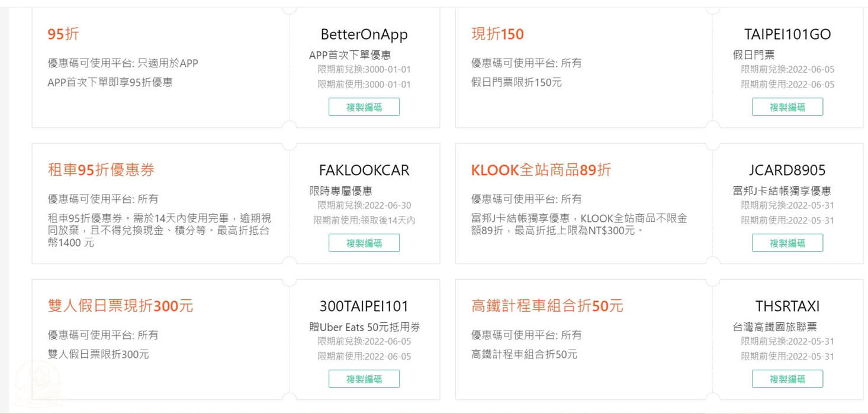Viewport: 868px width, 414px height.
Task: Click the 複製編碼 button for FAKLOOKCAR coupon
Action: [x=364, y=242]
